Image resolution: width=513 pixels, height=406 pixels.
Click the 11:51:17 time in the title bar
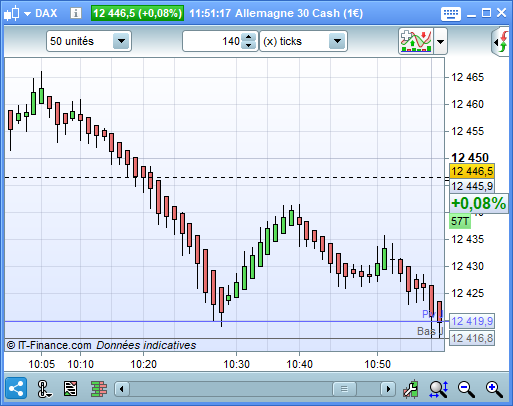tap(210, 13)
